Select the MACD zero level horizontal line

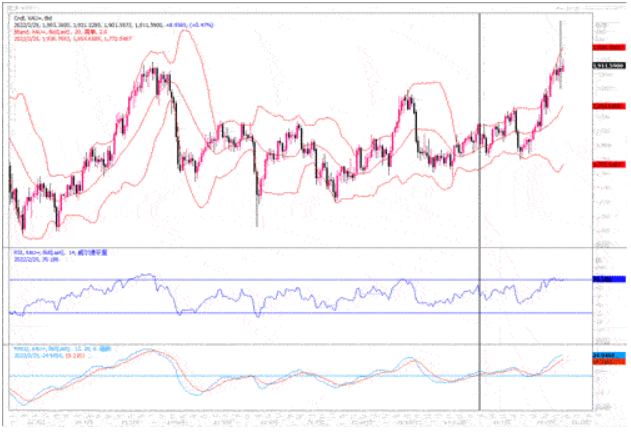pos(300,376)
